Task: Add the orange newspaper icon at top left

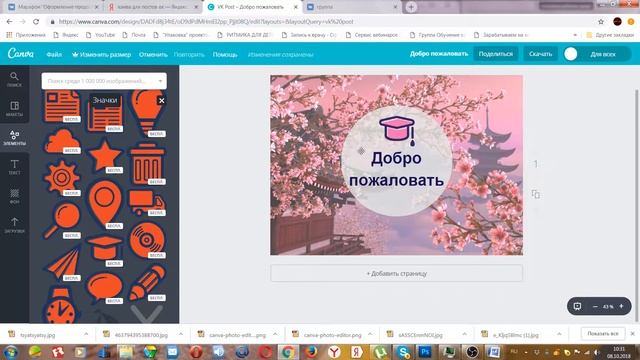Action: [62, 107]
